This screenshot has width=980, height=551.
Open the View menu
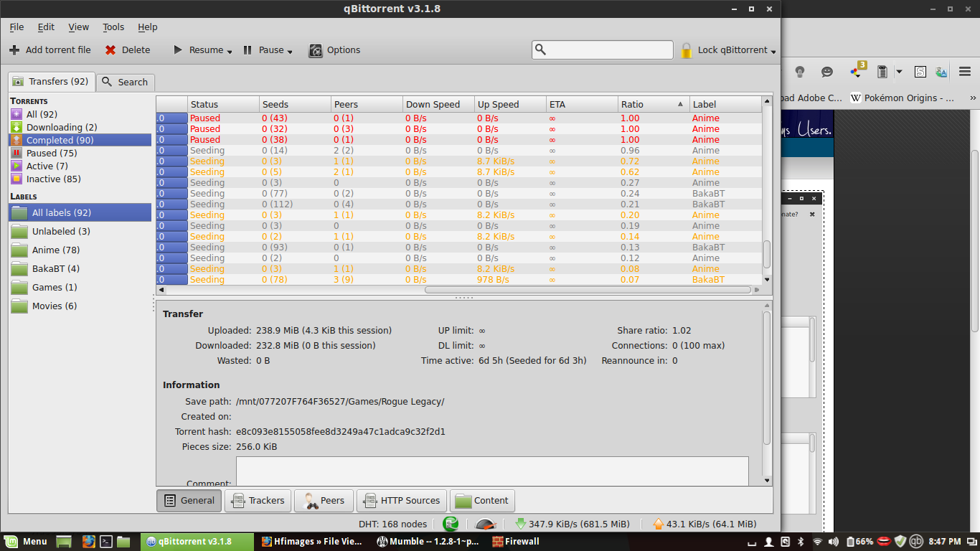pyautogui.click(x=79, y=27)
